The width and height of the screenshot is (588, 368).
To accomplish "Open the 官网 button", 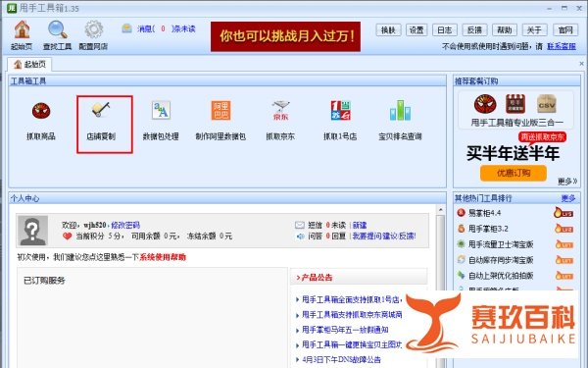I will tap(565, 29).
